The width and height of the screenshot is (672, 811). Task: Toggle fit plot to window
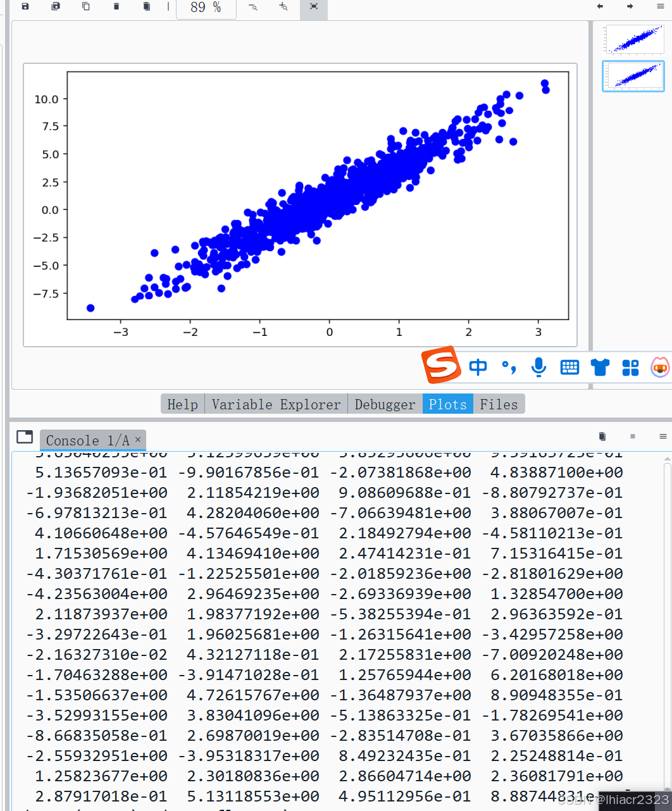pos(313,6)
